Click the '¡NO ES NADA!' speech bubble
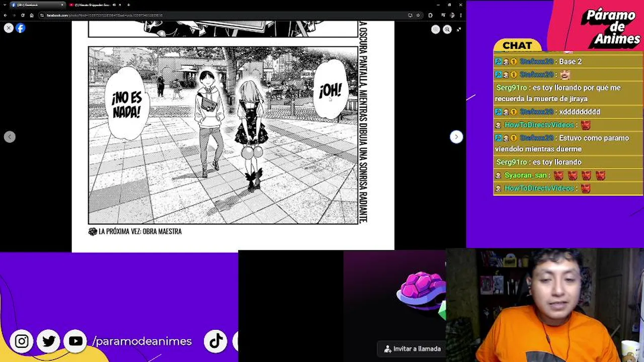 pyautogui.click(x=126, y=104)
